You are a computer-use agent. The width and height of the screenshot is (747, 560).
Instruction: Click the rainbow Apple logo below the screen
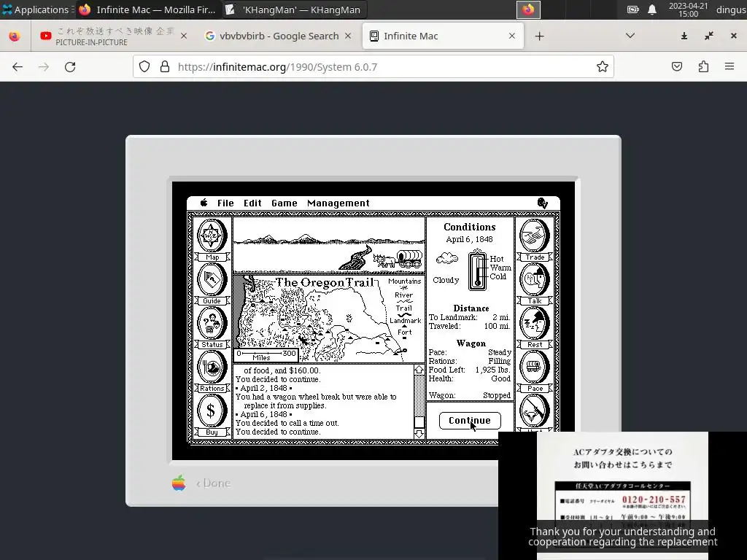179,483
